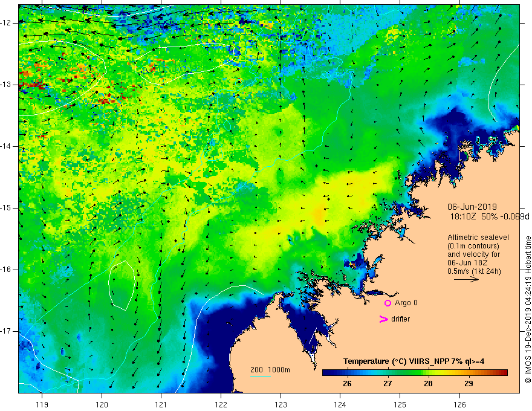Click the temperature color bar
The width and height of the screenshot is (532, 411).
[x=415, y=372]
